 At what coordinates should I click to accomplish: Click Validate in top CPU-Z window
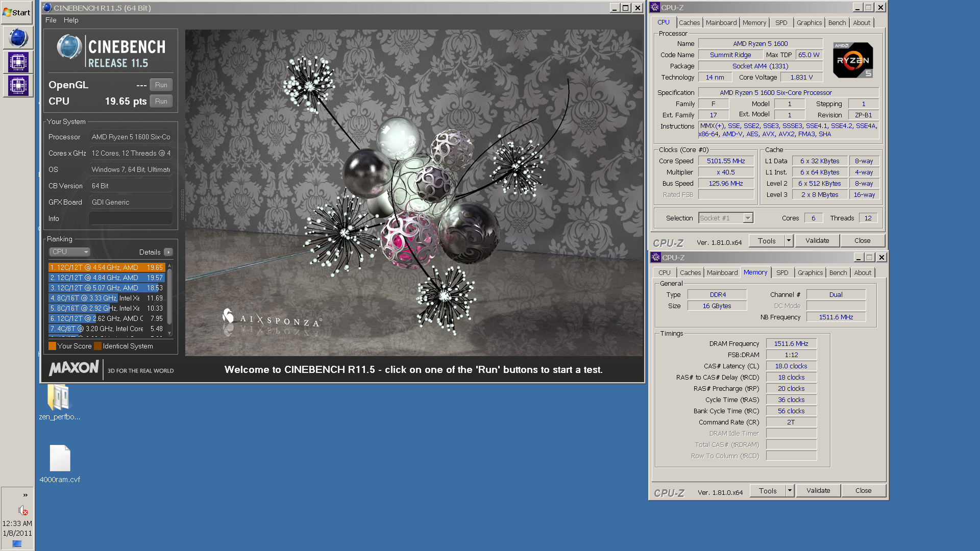coord(817,241)
